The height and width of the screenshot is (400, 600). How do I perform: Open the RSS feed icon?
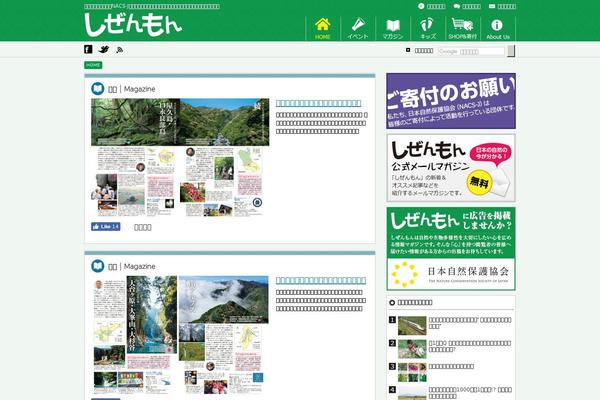[x=119, y=50]
